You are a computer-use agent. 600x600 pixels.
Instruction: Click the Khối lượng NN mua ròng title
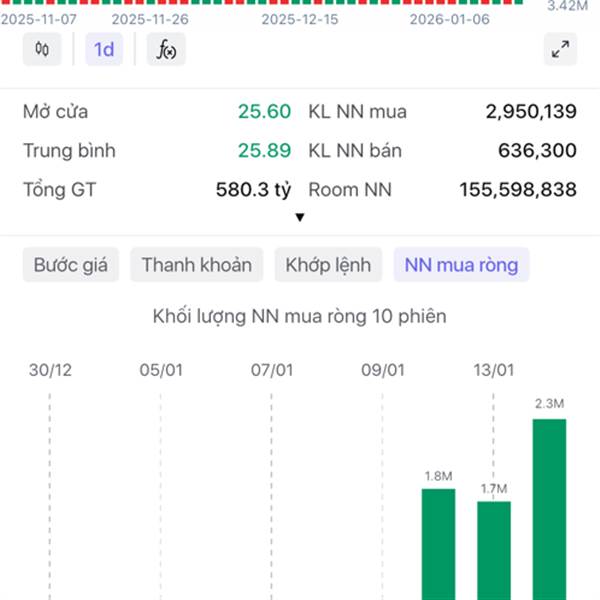(x=300, y=316)
